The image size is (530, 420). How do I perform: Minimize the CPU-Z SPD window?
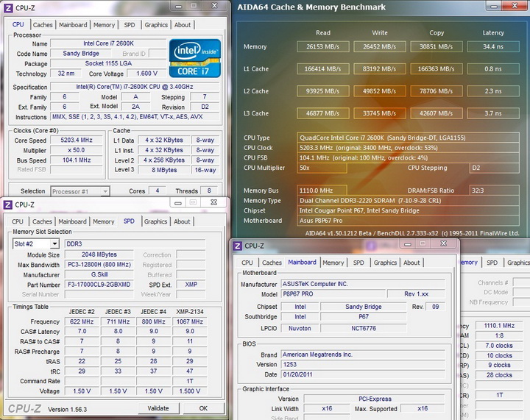(178, 202)
